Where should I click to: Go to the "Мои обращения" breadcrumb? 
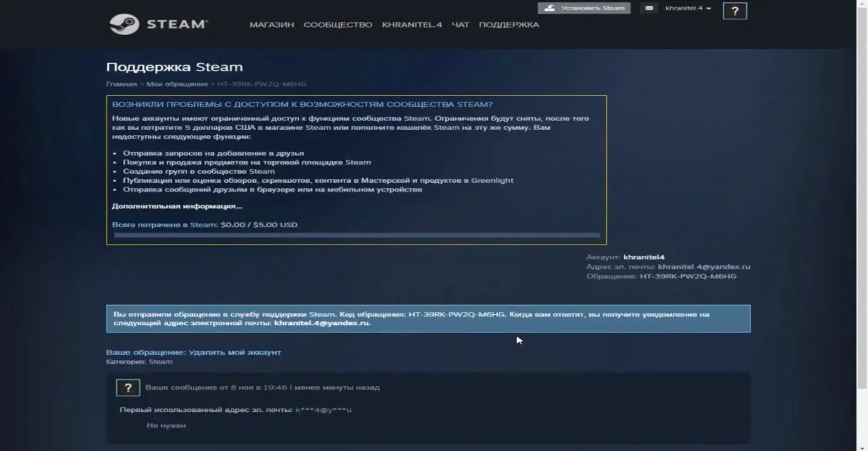click(177, 84)
